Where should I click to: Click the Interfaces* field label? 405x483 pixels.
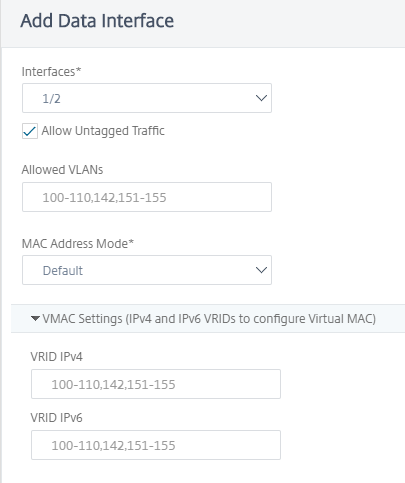[51, 72]
